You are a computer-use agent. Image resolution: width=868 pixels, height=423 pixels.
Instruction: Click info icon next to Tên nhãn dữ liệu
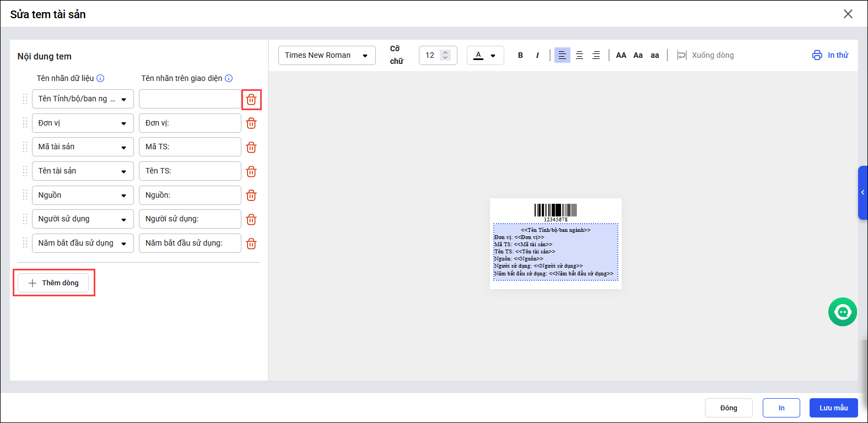[100, 78]
